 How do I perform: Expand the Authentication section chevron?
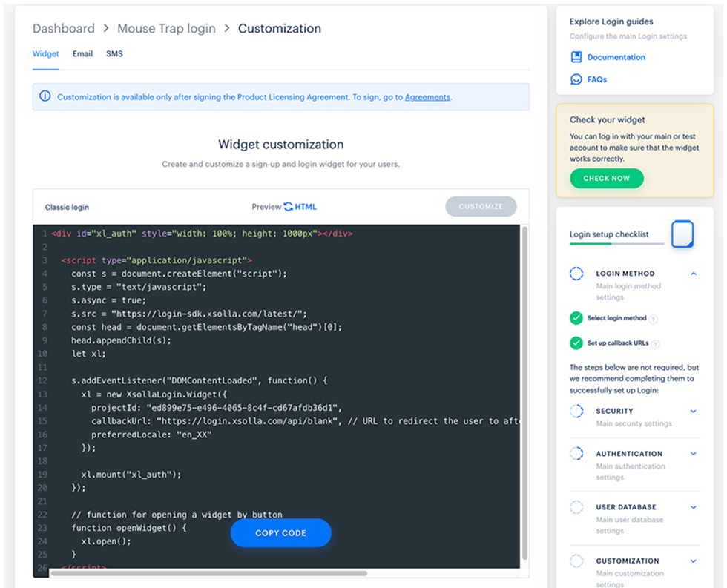coord(694,453)
